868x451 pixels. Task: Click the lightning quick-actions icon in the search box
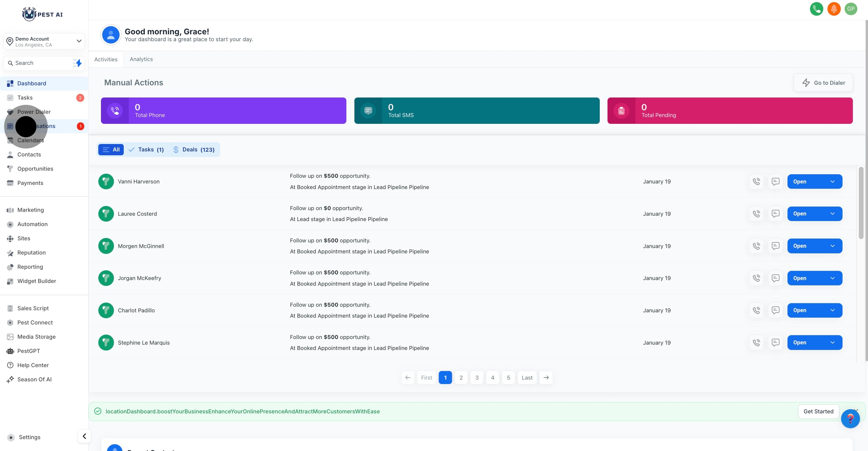pos(78,63)
